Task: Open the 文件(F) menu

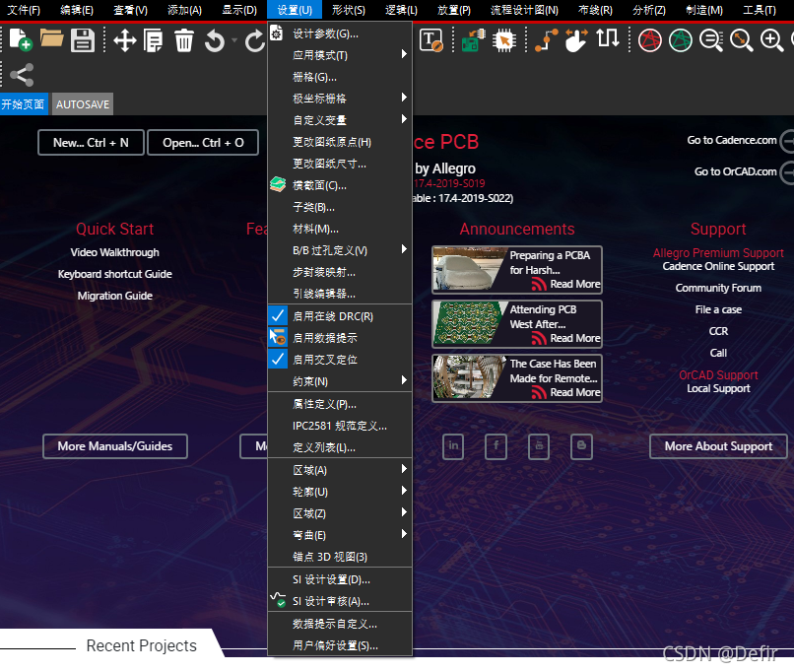Action: pyautogui.click(x=24, y=10)
